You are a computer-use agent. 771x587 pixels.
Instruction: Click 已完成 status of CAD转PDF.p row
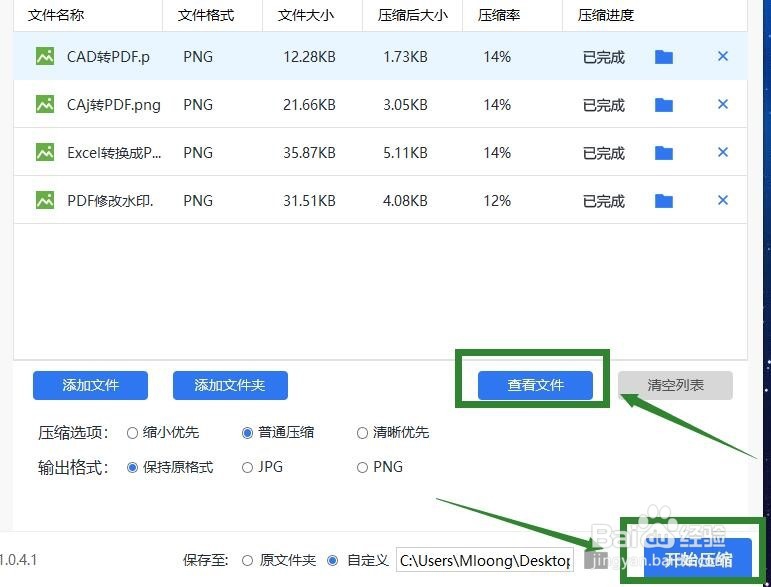[604, 58]
